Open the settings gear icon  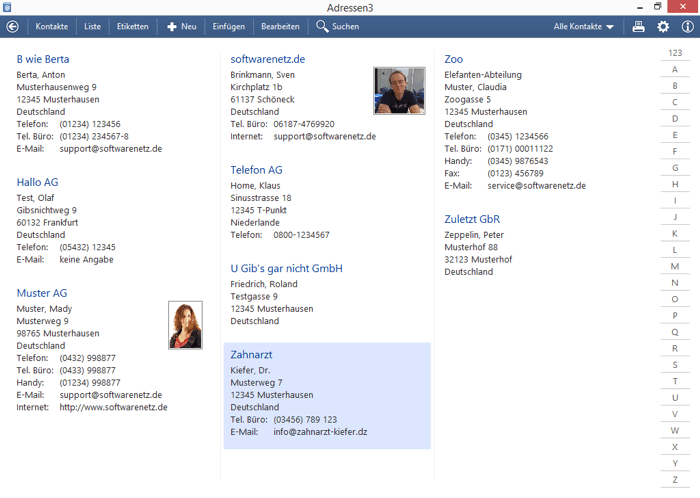[x=663, y=26]
